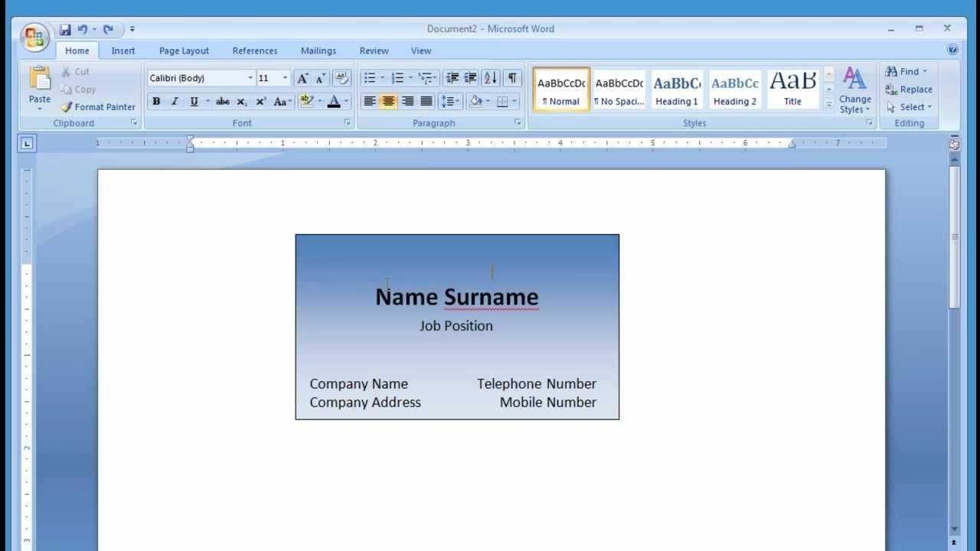This screenshot has height=551, width=980.
Task: Click the Office Button orb
Action: [34, 36]
